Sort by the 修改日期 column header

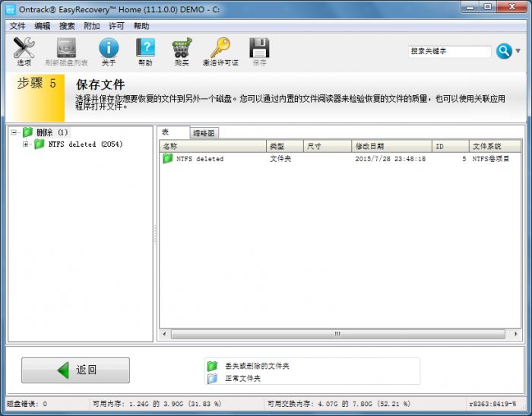pyautogui.click(x=391, y=146)
